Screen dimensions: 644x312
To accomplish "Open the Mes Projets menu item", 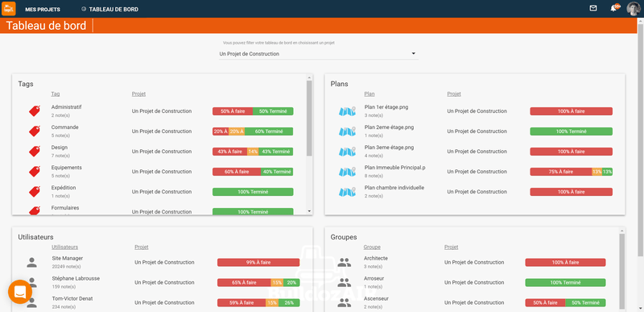I will click(43, 9).
